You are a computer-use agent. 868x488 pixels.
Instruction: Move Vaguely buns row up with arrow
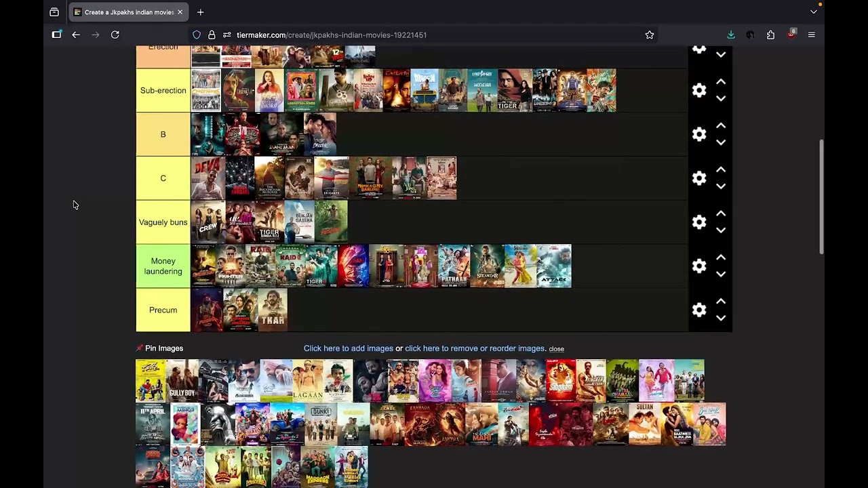coord(721,214)
